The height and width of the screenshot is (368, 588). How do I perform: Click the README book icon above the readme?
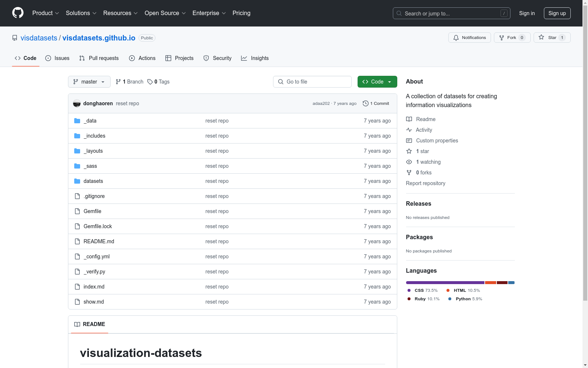click(x=77, y=324)
